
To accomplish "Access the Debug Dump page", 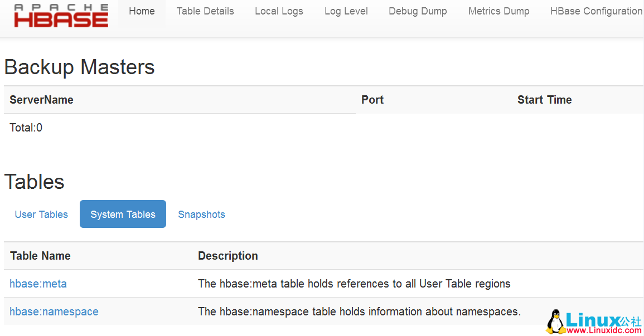I will 418,11.
